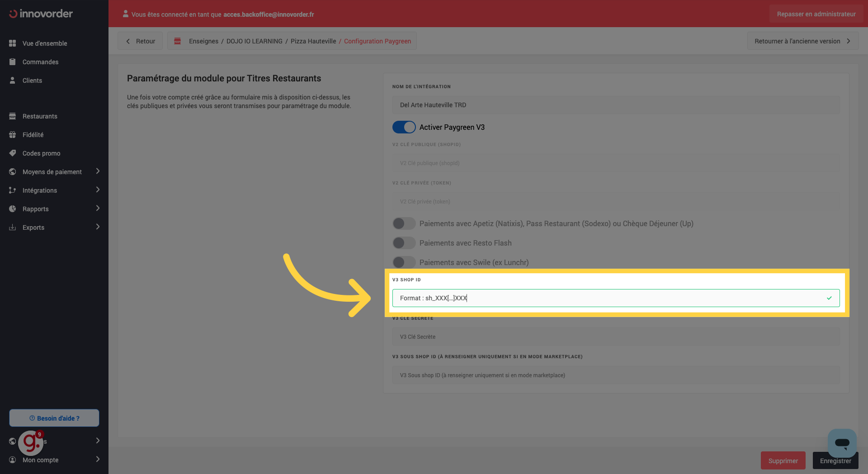The width and height of the screenshot is (868, 474).
Task: Enable Paiements avec Swile toggle
Action: pos(404,262)
